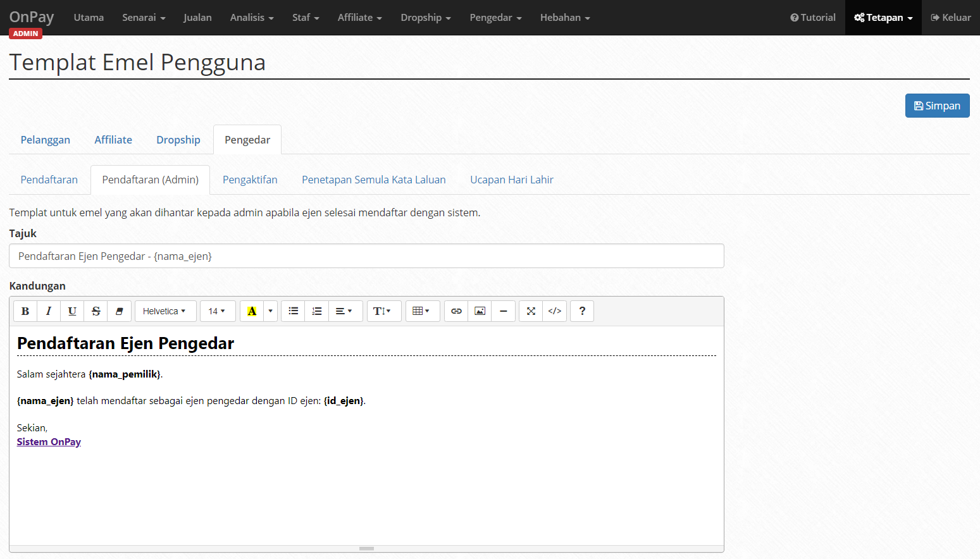Insert an unordered bullet list
Screen dimensions: 980x559
click(294, 311)
